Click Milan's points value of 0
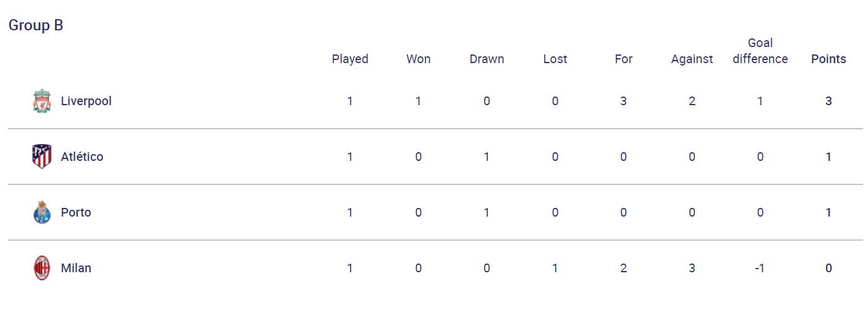This screenshot has width=868, height=310. click(x=828, y=268)
